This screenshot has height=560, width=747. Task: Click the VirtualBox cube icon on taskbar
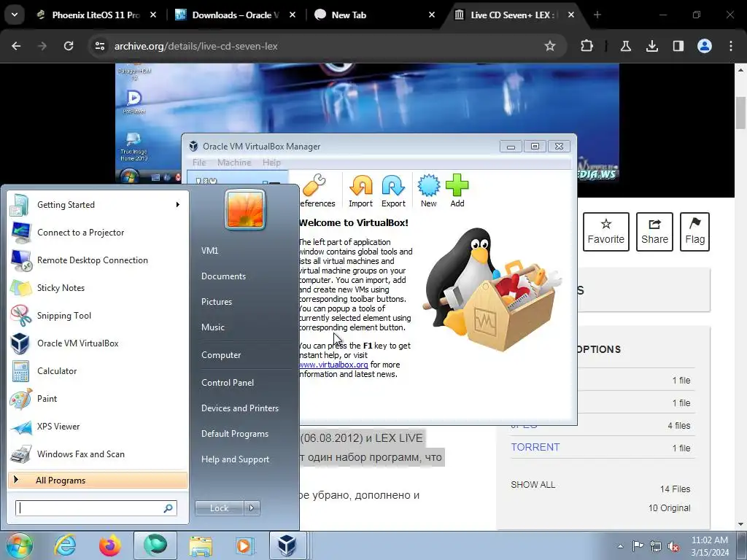287,545
